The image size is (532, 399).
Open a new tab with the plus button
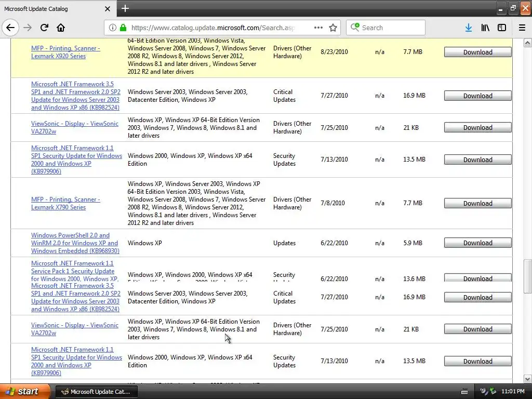pos(125,8)
